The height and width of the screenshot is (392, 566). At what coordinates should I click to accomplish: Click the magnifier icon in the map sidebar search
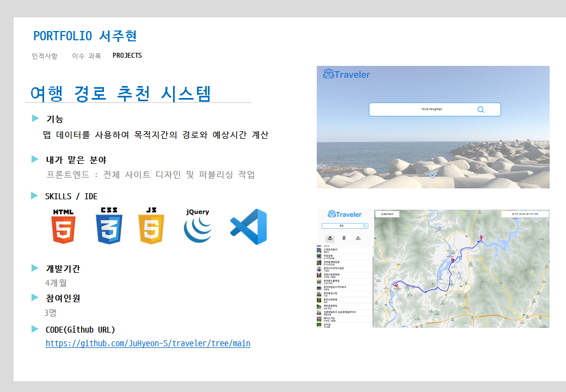click(365, 226)
